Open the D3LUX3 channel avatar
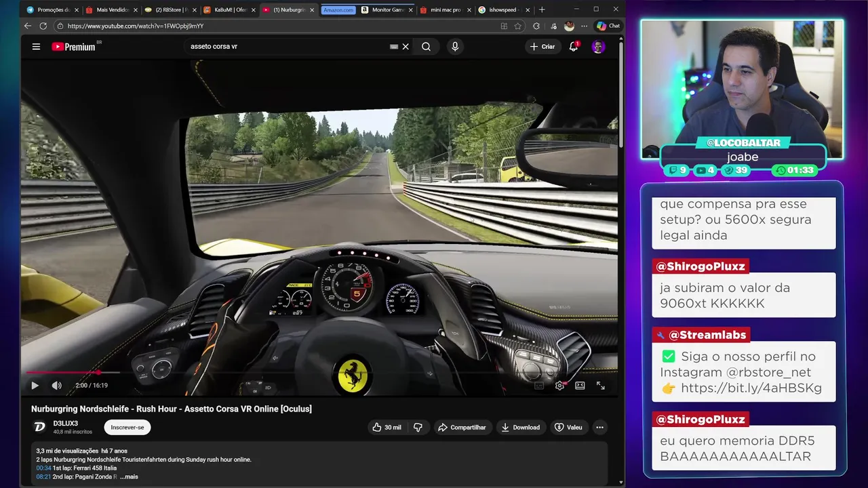This screenshot has height=488, width=868. [x=39, y=427]
